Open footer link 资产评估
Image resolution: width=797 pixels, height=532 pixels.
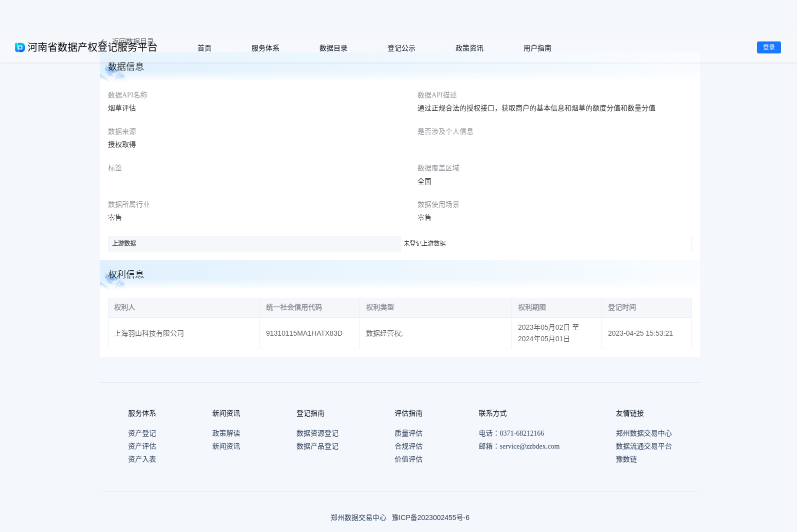[x=142, y=446]
